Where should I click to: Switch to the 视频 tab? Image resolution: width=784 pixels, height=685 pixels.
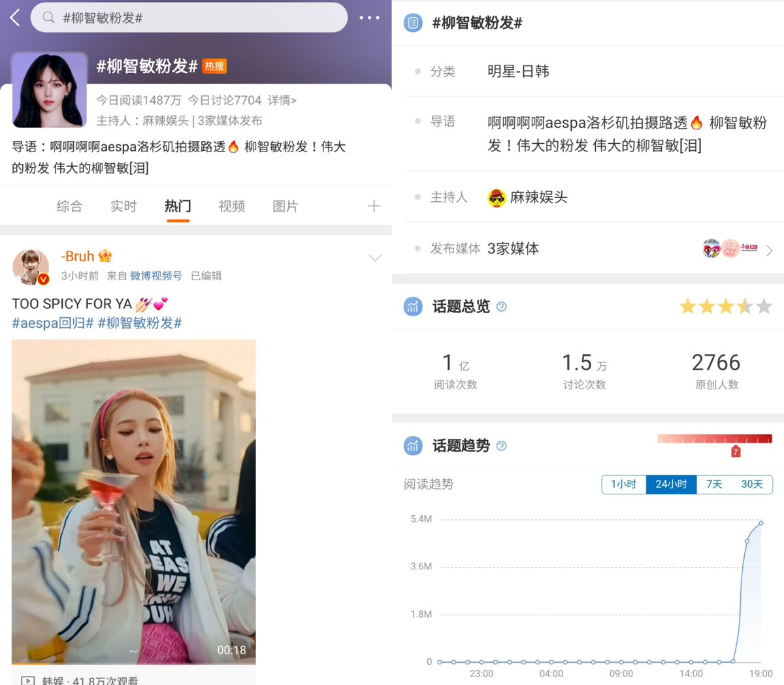[231, 206]
